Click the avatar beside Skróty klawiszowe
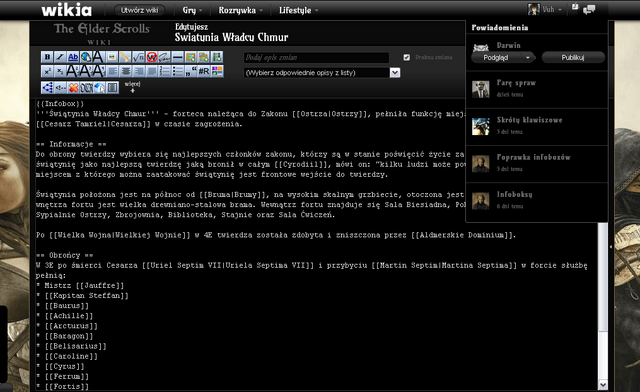The height and width of the screenshot is (392, 640). click(x=480, y=126)
